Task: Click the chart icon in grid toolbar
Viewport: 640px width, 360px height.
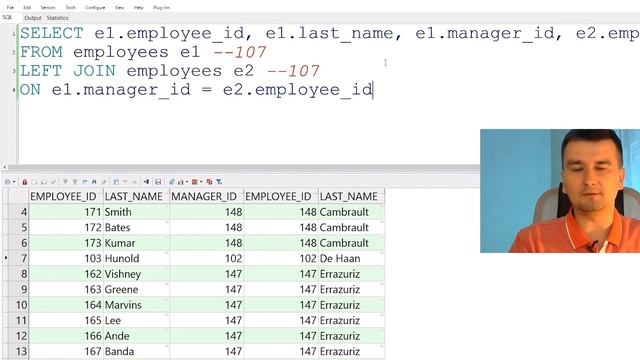Action: click(180, 182)
